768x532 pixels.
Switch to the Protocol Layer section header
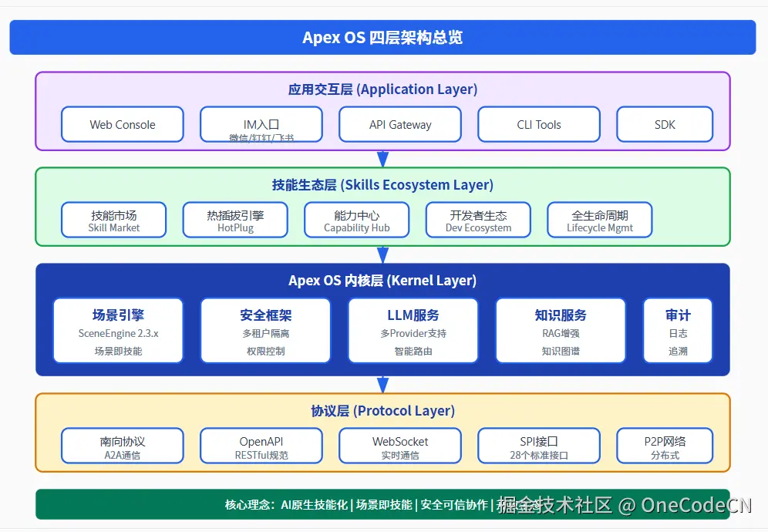pos(383,411)
